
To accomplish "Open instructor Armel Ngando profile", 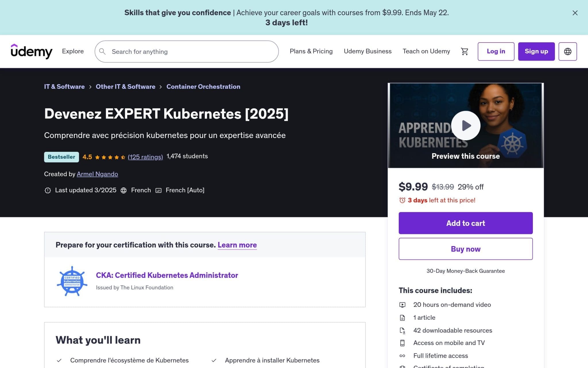I will pyautogui.click(x=97, y=174).
